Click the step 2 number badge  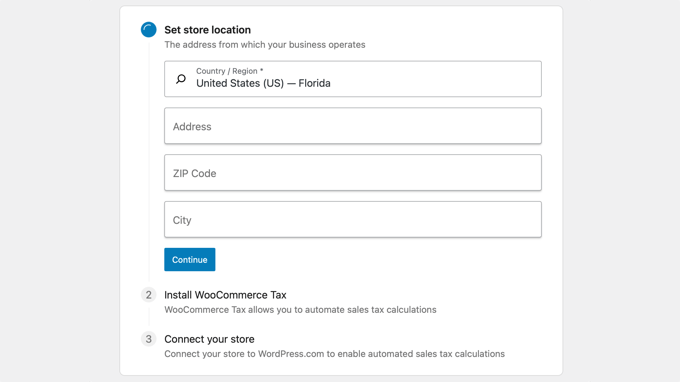[148, 295]
